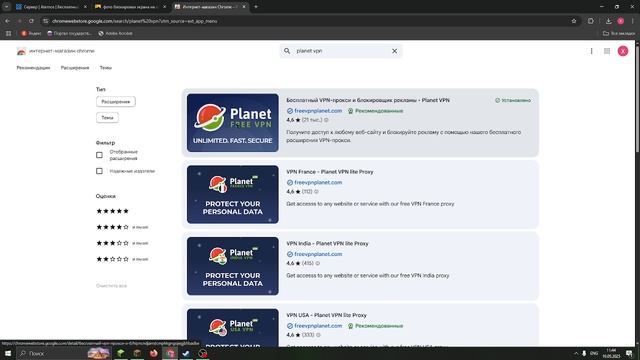
Task: Filter by four stars and up
Action: coord(122,227)
